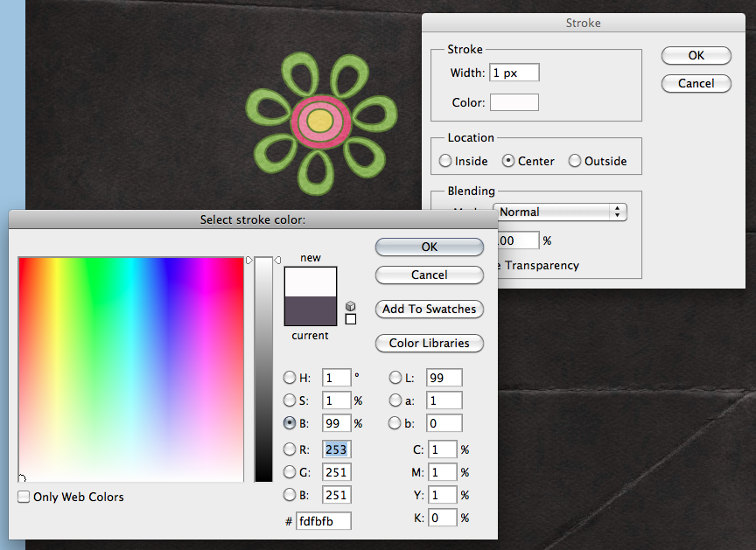This screenshot has height=550, width=756.
Task: Click the R value field showing 253
Action: (x=337, y=449)
